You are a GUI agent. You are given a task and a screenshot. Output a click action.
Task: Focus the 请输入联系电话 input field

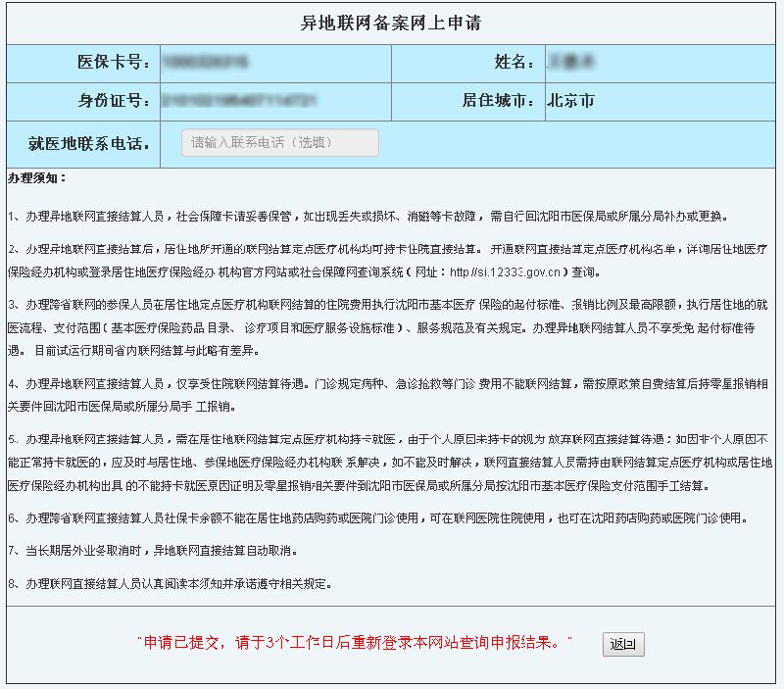(280, 142)
